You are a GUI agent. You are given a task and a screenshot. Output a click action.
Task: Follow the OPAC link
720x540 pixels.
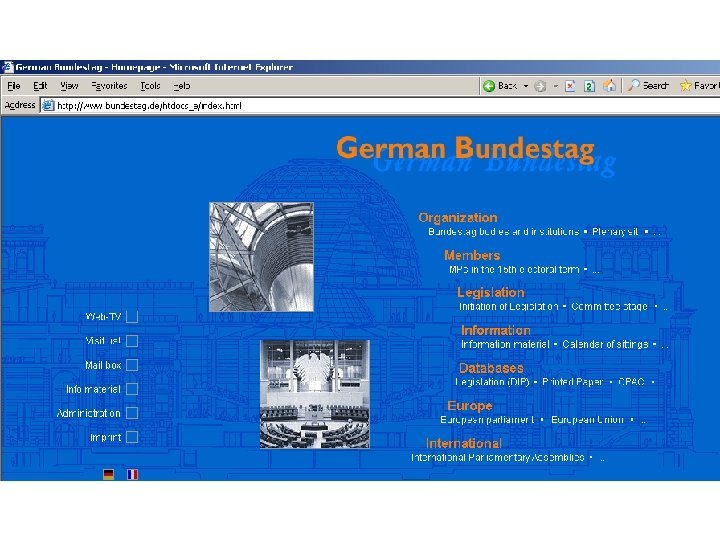tap(631, 382)
